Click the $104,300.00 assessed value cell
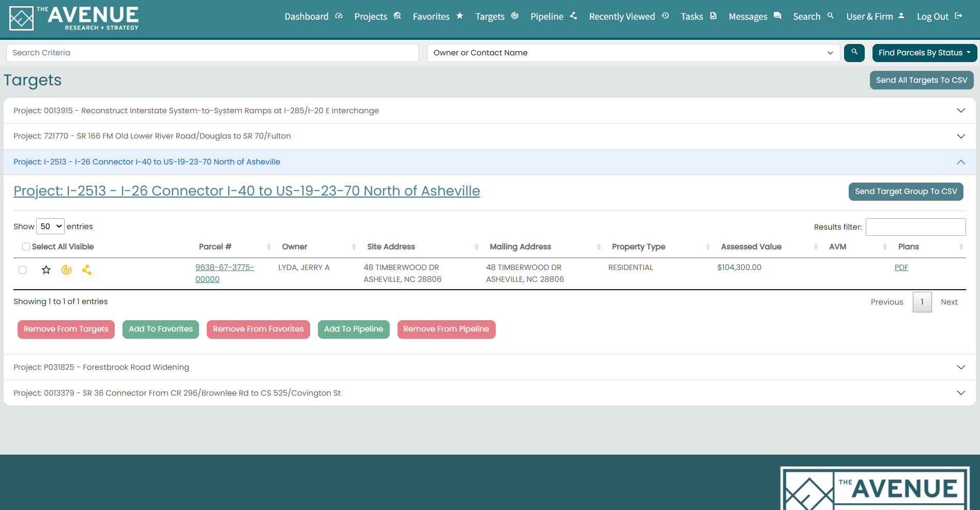The width and height of the screenshot is (980, 510). click(739, 267)
